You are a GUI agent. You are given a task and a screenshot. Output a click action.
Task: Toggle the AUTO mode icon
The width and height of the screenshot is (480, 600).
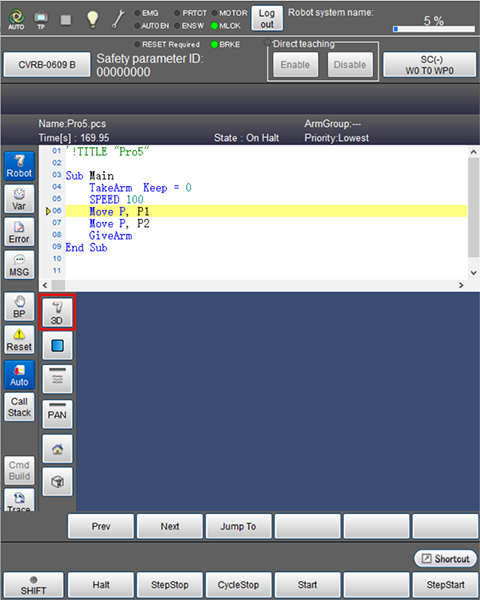coord(16,20)
